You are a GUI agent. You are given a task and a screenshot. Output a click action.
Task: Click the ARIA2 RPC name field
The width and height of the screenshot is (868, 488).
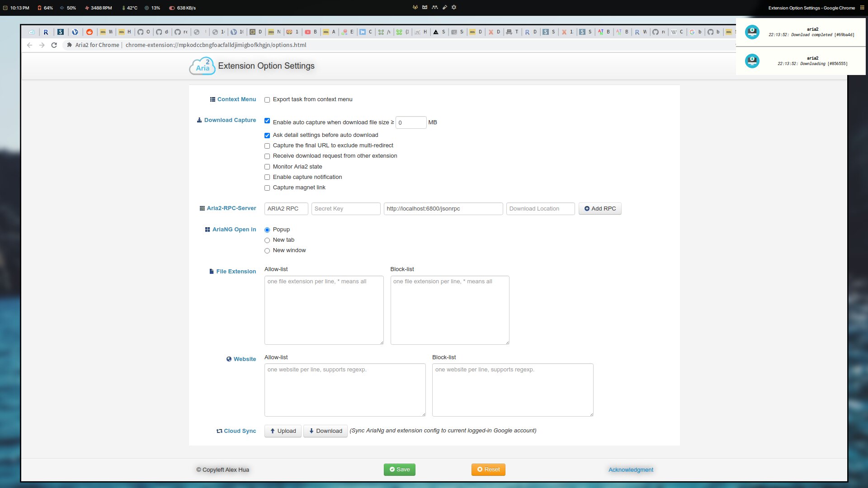(286, 209)
